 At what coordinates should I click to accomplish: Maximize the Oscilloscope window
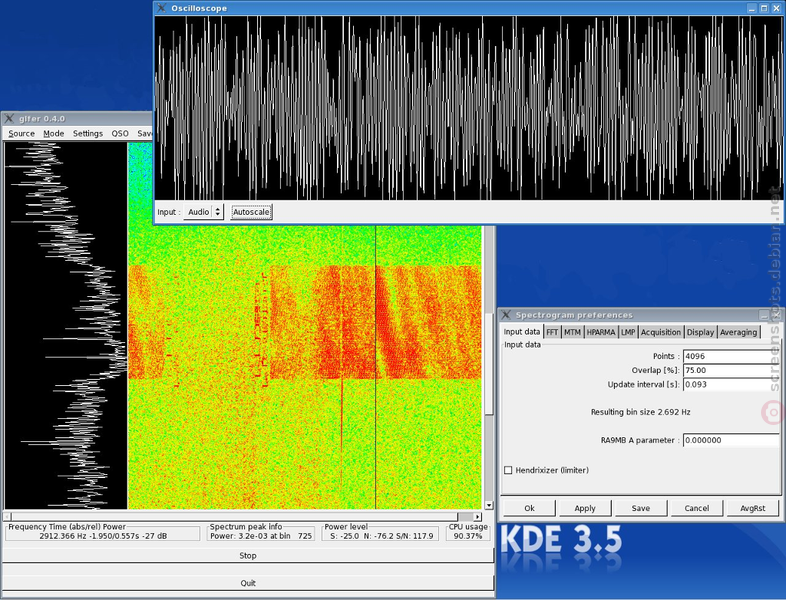764,8
